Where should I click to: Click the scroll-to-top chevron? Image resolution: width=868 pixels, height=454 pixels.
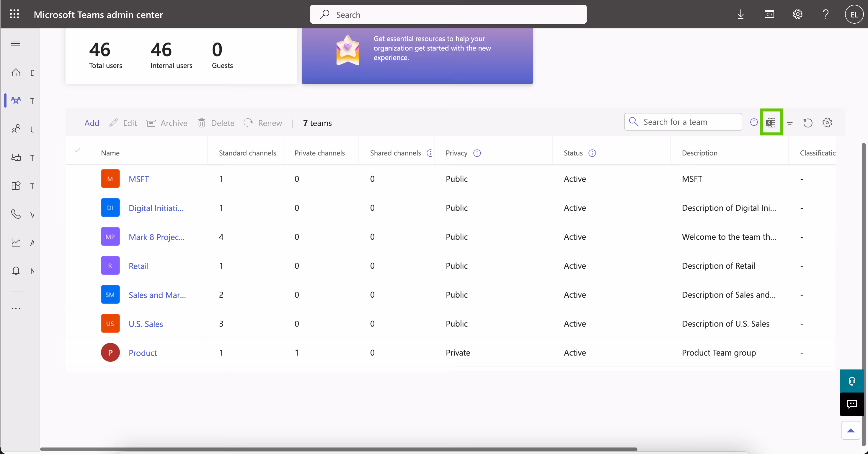(851, 431)
